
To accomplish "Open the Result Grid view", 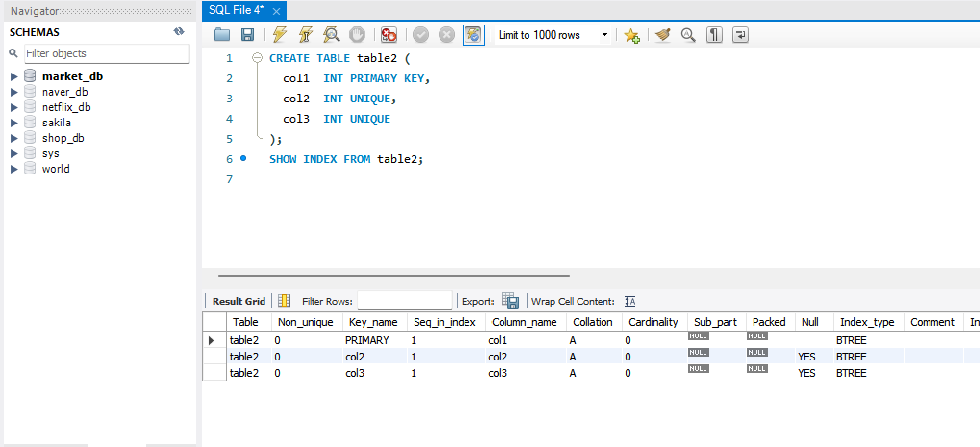I will (x=239, y=301).
